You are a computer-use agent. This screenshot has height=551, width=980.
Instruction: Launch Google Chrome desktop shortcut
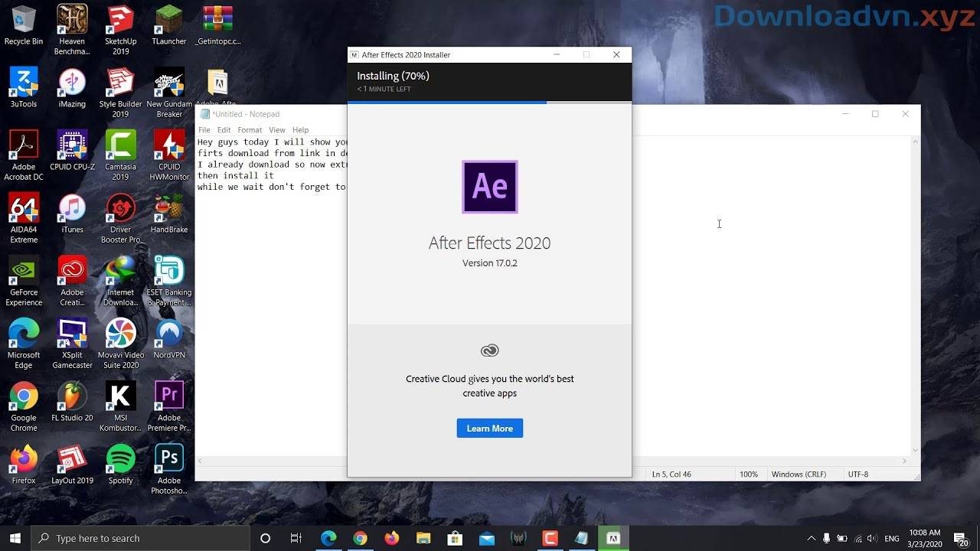[x=24, y=407]
